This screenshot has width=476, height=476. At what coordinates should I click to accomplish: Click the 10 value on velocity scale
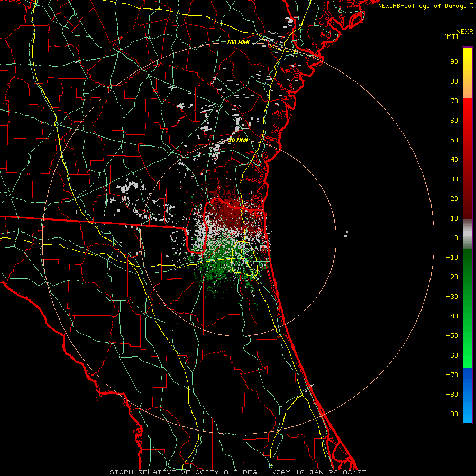tap(454, 218)
